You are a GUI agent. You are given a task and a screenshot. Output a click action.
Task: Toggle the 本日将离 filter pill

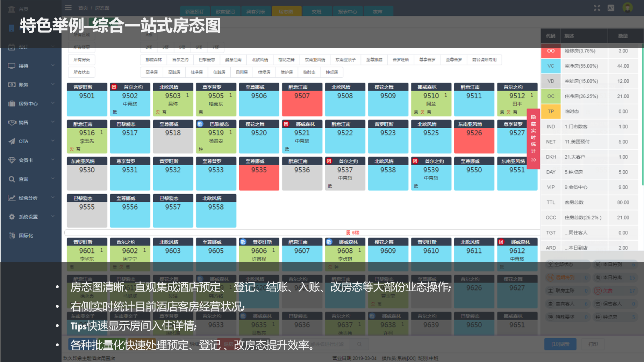click(615, 278)
